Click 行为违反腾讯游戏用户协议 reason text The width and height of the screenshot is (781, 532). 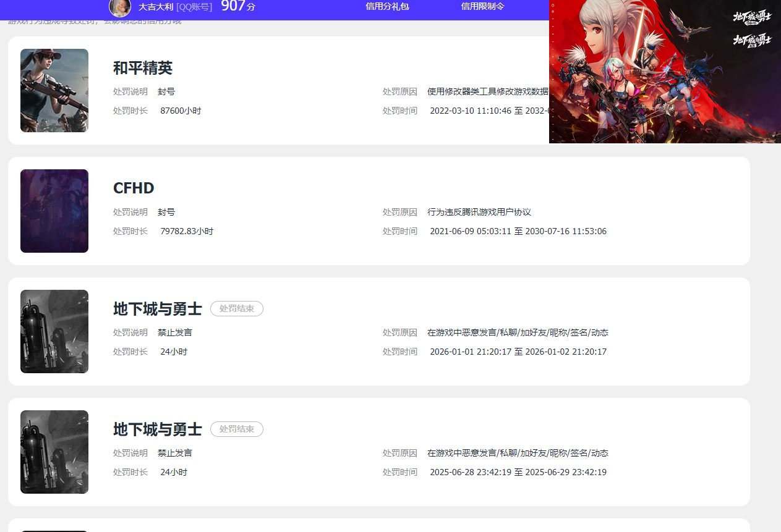coord(479,212)
